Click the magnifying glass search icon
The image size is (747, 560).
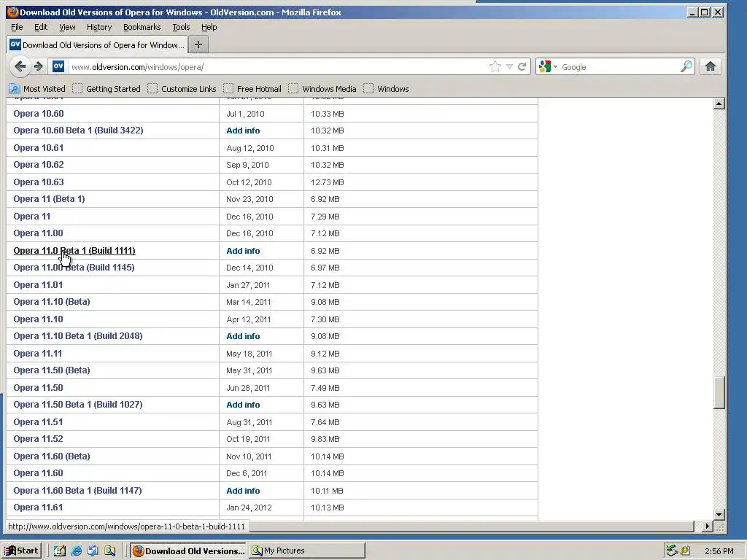coord(686,66)
